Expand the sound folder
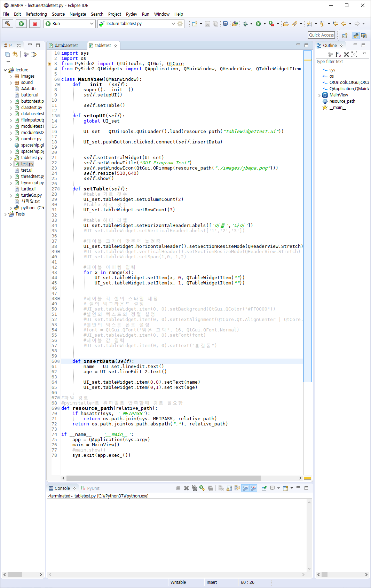The image size is (371, 588). 11,83
